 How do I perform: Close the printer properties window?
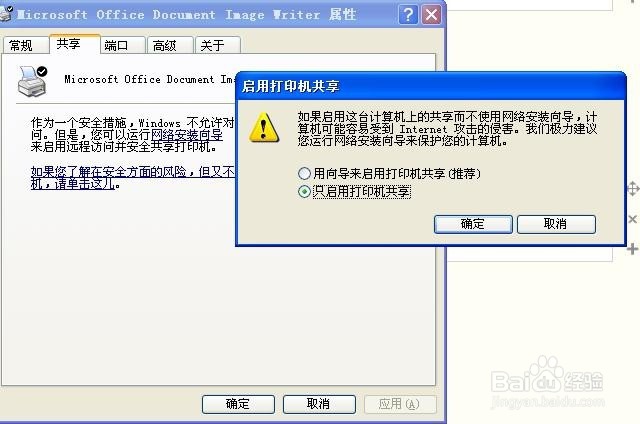click(431, 15)
